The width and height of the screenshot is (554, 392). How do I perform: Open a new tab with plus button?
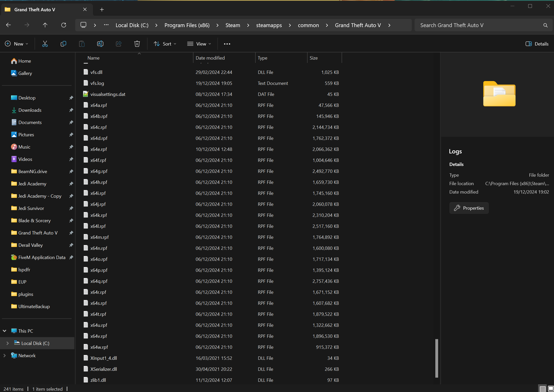point(102,9)
